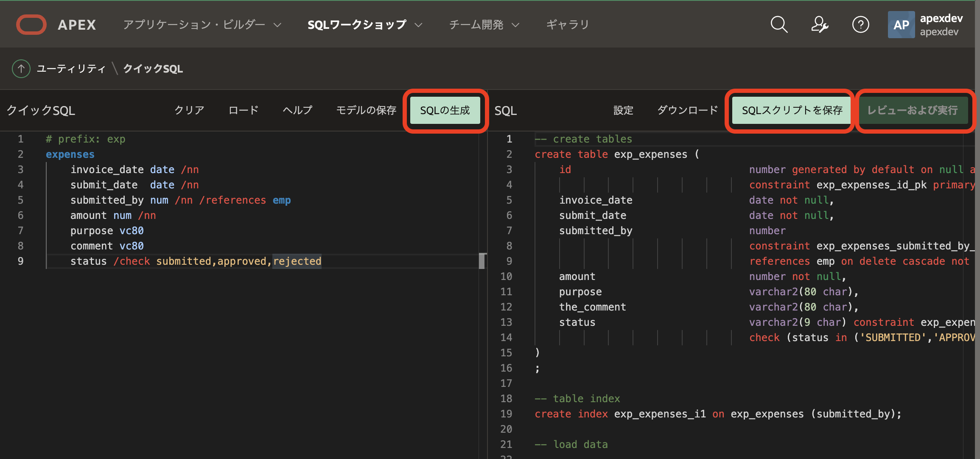Open the ギャラリ menu item
Image resolution: width=980 pixels, height=459 pixels.
click(x=568, y=25)
